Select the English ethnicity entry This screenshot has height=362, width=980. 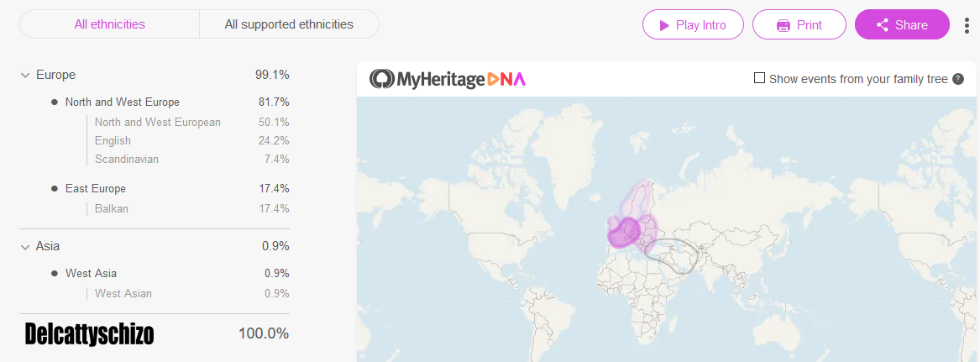[x=113, y=140]
